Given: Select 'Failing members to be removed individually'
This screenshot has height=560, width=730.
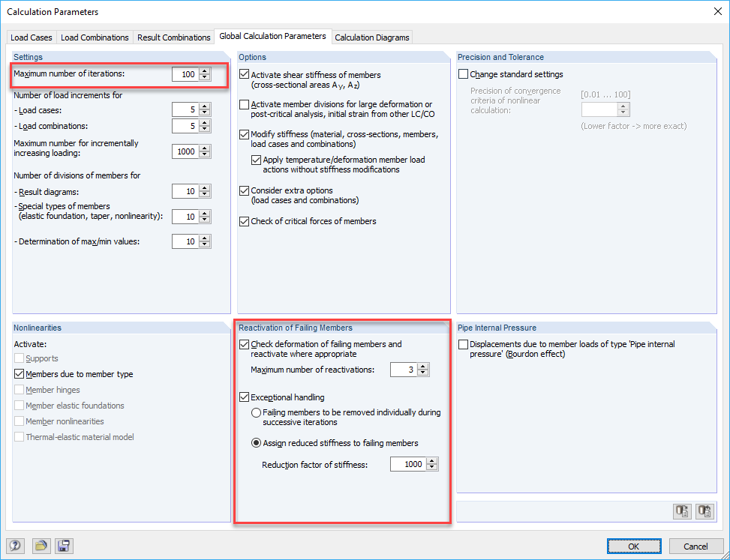Looking at the screenshot, I should pos(256,412).
